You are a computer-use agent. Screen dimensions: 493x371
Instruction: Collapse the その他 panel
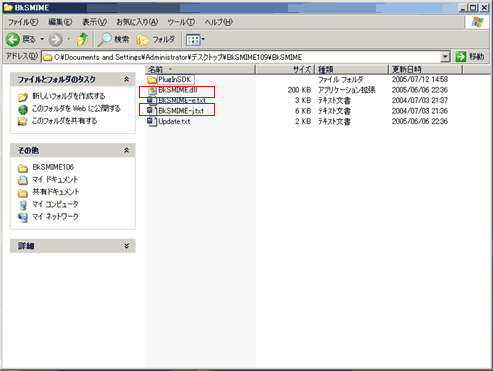(126, 150)
